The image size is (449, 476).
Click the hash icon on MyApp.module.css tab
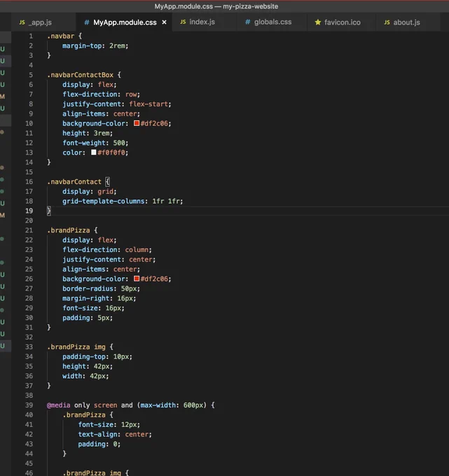[87, 22]
